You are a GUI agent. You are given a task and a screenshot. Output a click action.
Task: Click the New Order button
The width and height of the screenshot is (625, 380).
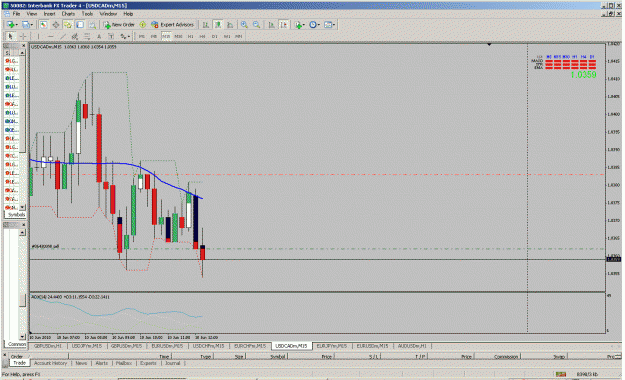pos(119,25)
